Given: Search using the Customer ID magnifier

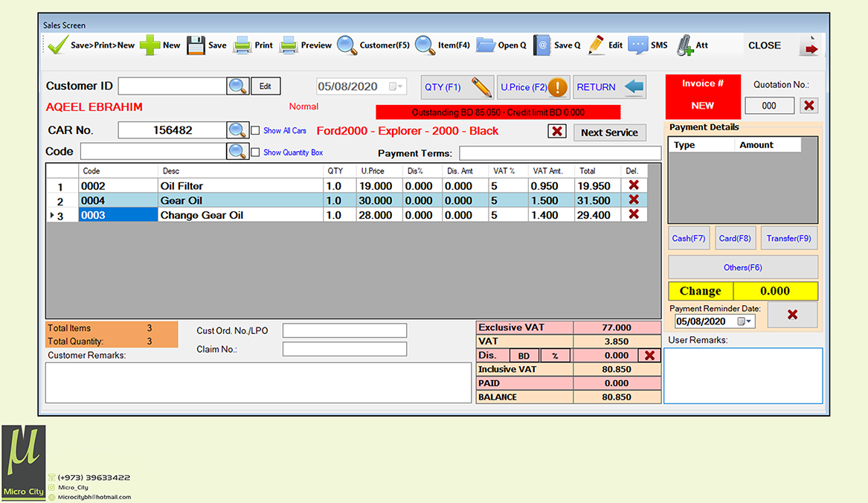Looking at the screenshot, I should pos(238,86).
